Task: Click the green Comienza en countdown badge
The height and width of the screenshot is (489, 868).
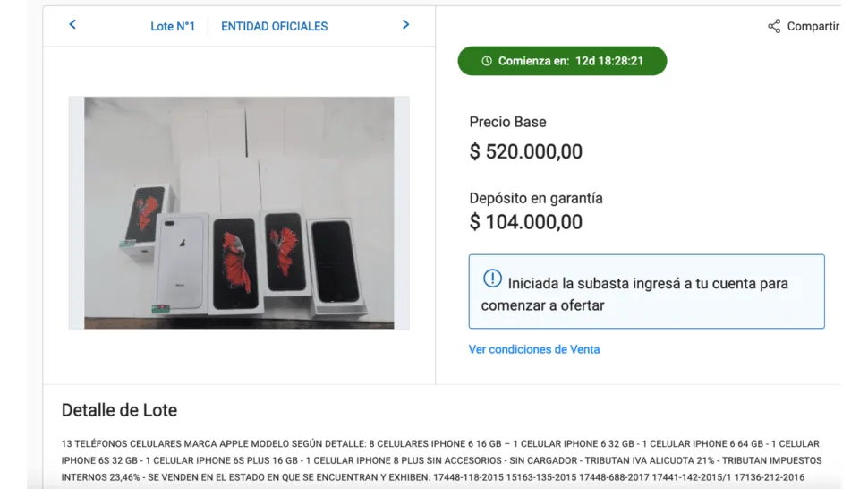Action: (x=562, y=61)
